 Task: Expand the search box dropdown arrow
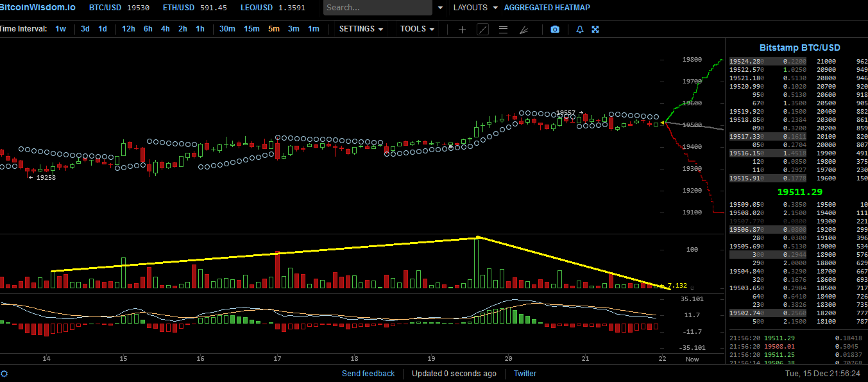(x=440, y=8)
